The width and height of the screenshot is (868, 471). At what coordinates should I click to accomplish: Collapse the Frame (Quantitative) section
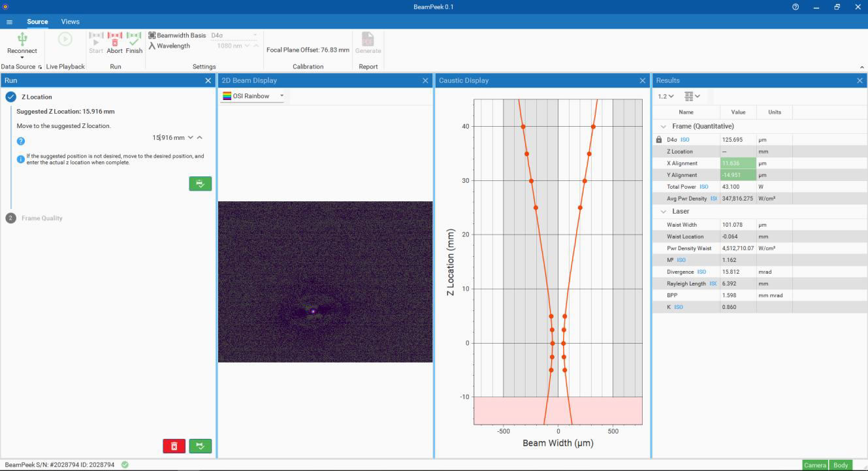pos(663,126)
